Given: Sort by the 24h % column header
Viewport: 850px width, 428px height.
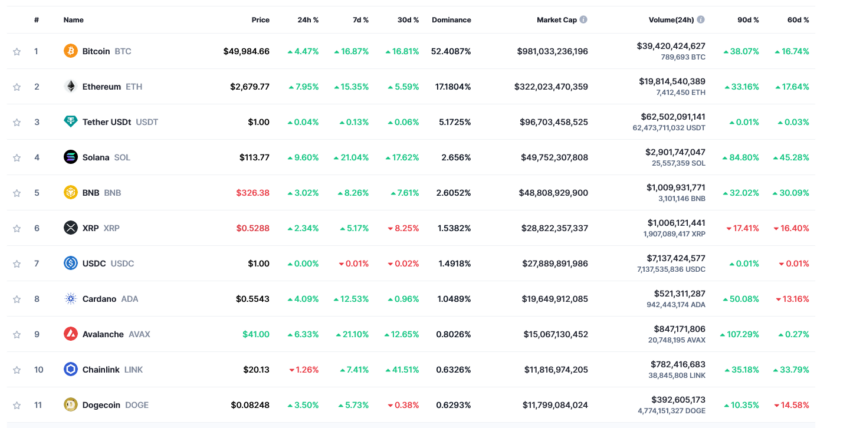Looking at the screenshot, I should (308, 20).
